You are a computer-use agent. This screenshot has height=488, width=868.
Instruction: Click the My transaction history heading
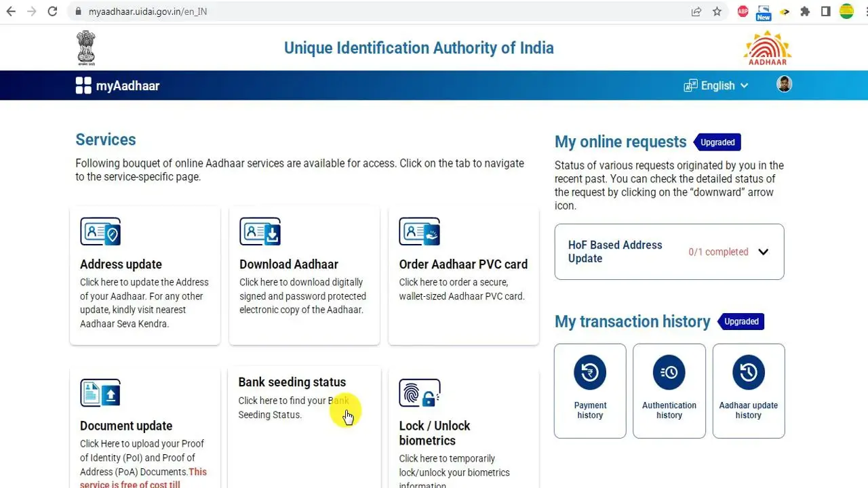click(x=633, y=321)
